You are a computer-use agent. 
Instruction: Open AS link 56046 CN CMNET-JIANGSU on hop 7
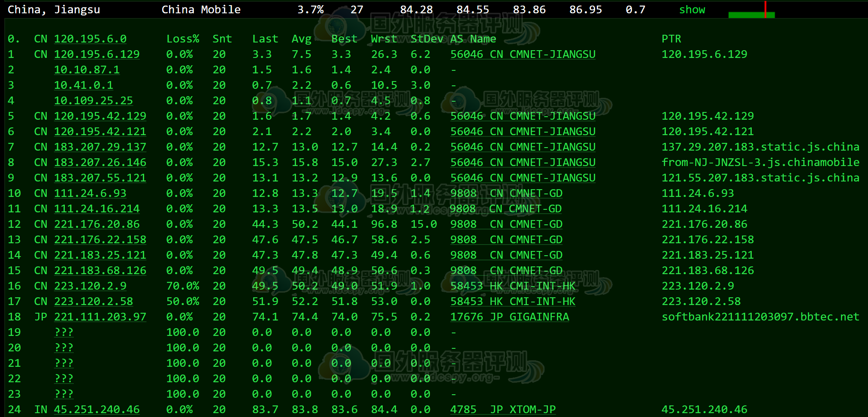point(523,147)
